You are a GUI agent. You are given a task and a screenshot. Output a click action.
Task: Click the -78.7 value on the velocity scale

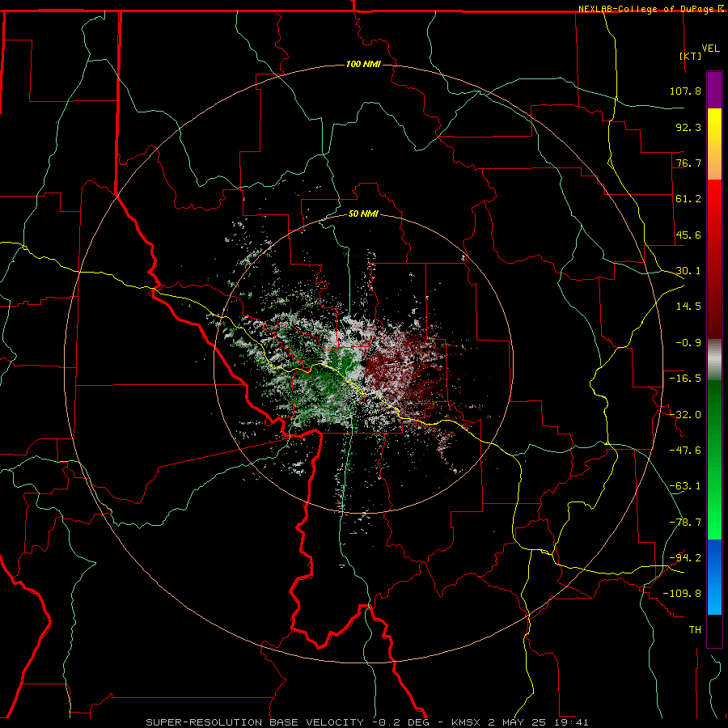(x=685, y=523)
